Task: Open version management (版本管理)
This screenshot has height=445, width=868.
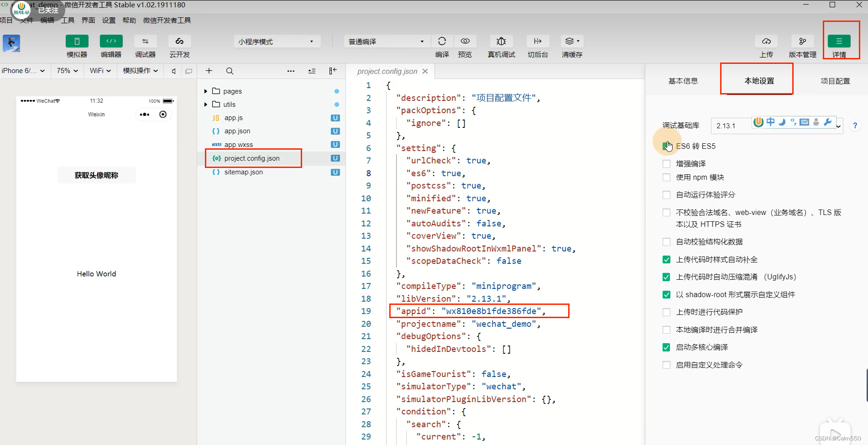Action: point(802,41)
